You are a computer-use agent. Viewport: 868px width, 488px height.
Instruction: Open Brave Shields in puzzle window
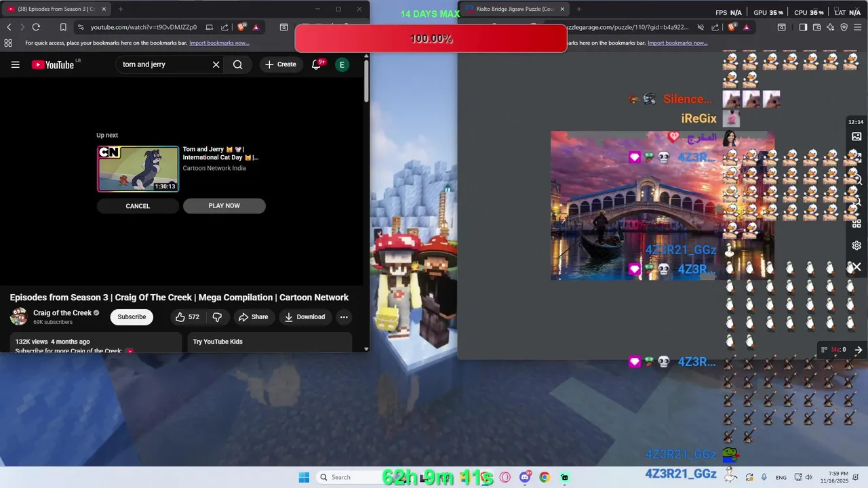click(x=732, y=27)
